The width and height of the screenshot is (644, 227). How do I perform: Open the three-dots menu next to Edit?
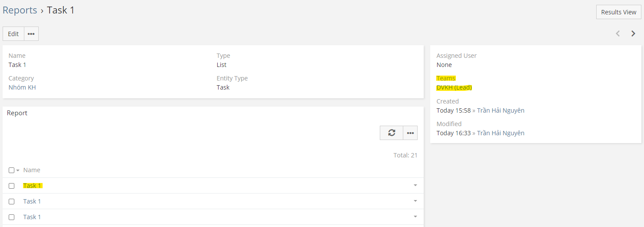31,34
